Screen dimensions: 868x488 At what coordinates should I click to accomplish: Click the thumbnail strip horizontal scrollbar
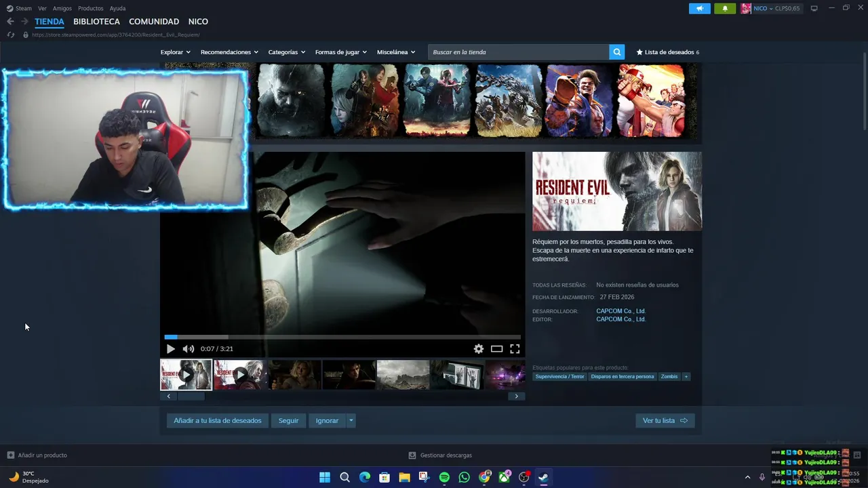coord(191,396)
